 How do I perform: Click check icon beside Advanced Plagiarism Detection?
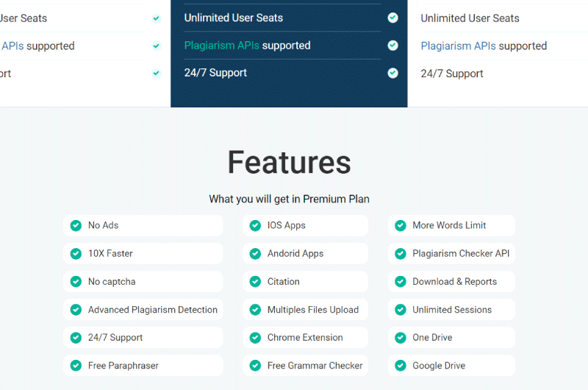(76, 310)
